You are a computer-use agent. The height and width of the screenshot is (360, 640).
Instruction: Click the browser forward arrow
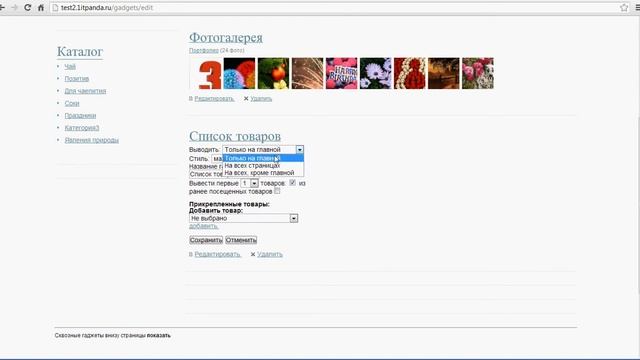click(x=14, y=7)
